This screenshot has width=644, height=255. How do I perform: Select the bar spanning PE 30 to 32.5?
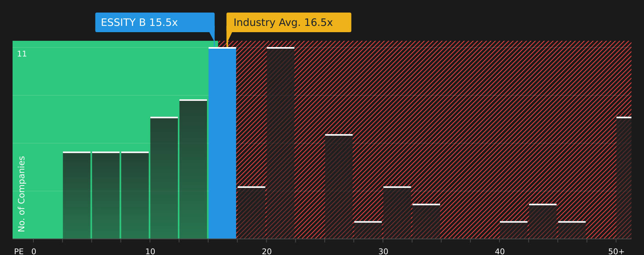(x=397, y=213)
